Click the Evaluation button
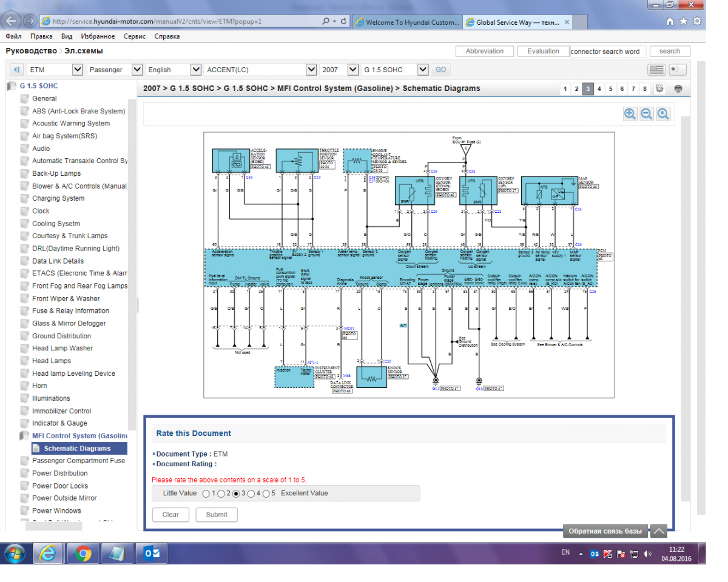 (543, 52)
